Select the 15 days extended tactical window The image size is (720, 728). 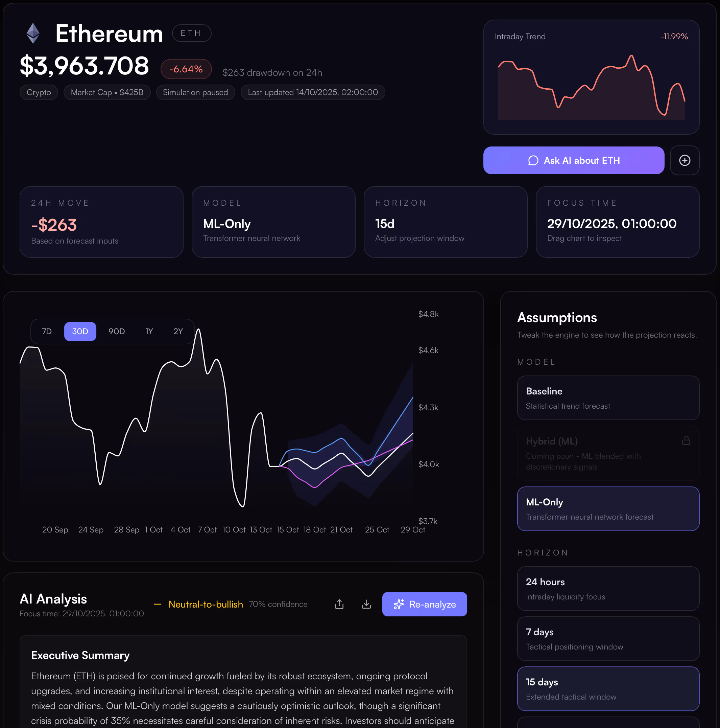click(x=608, y=689)
